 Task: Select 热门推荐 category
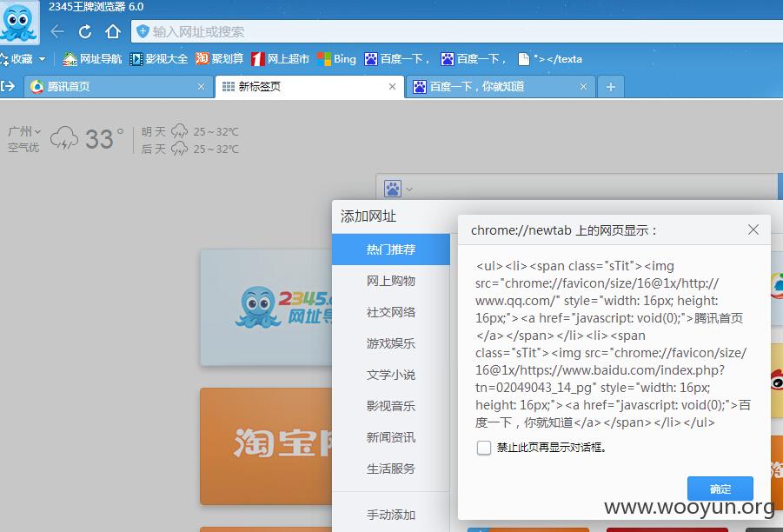click(x=390, y=249)
